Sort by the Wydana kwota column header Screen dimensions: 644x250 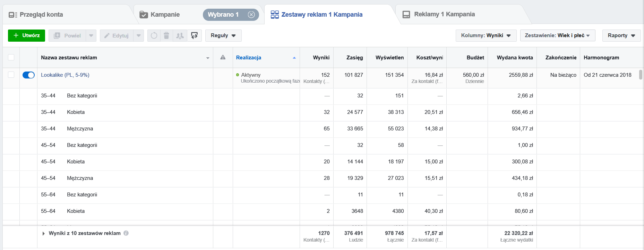(x=515, y=58)
